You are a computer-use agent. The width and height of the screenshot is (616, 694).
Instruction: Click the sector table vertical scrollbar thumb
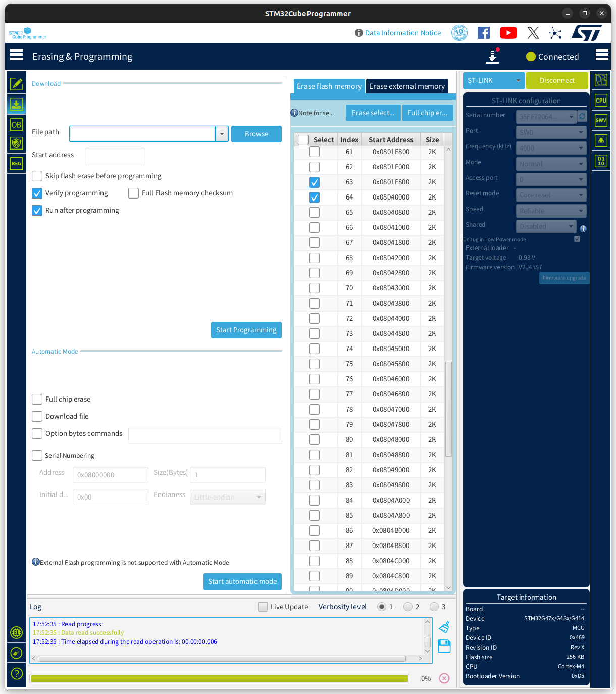pos(448,408)
